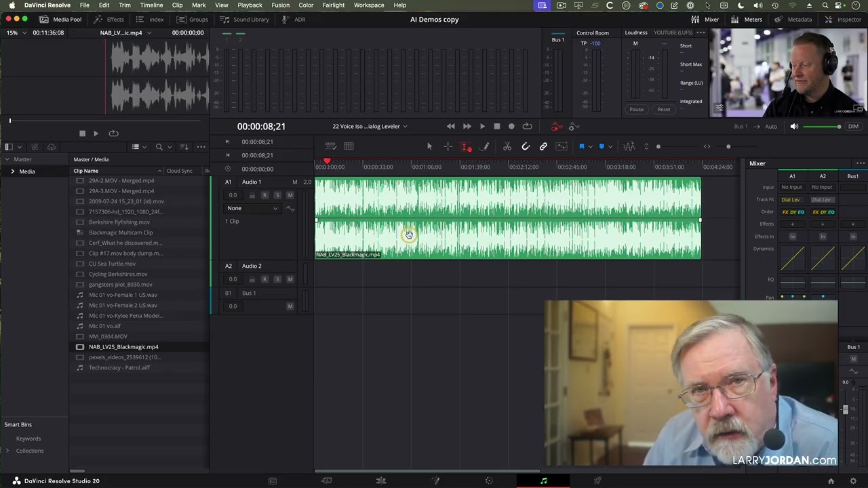Solo track Audio 2 with S button
This screenshot has width=868, height=488.
277,279
